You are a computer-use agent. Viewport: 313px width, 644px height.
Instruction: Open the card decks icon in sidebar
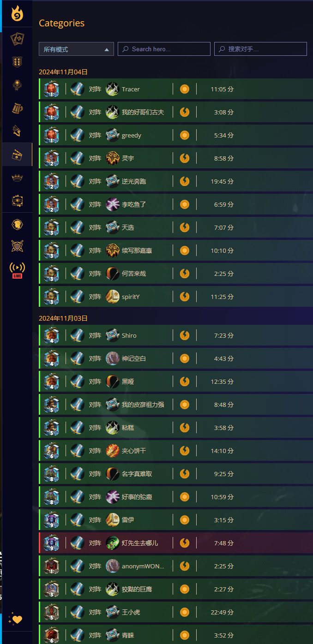[x=17, y=39]
